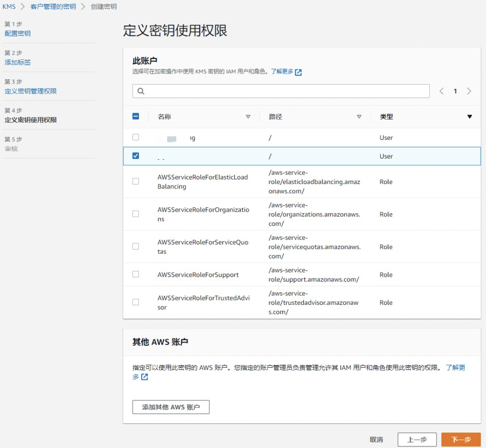Click the 下一步 button

pyautogui.click(x=461, y=439)
